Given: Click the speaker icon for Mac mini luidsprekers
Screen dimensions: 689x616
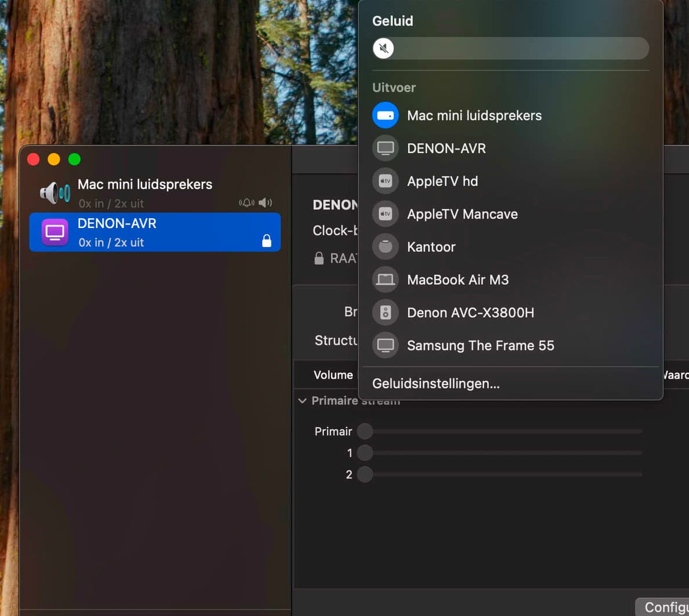Looking at the screenshot, I should coord(55,193).
